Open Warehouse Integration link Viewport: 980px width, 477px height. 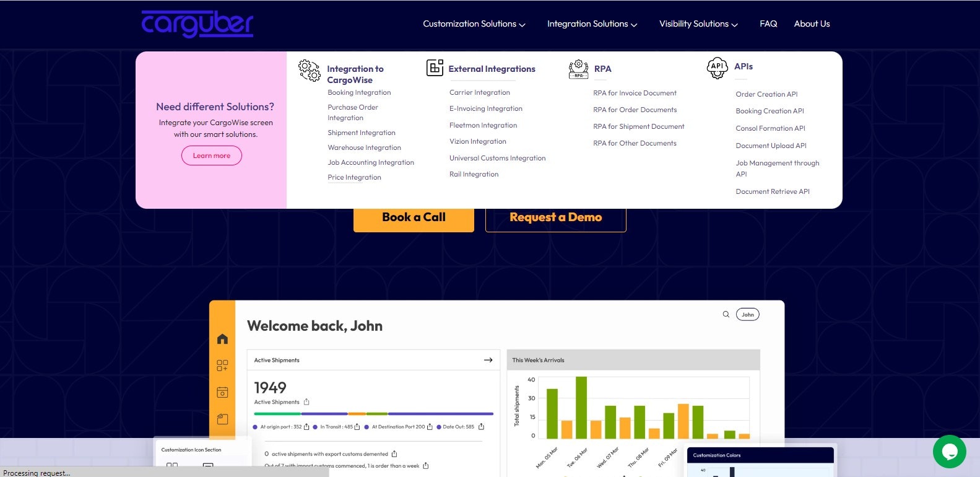pyautogui.click(x=364, y=147)
